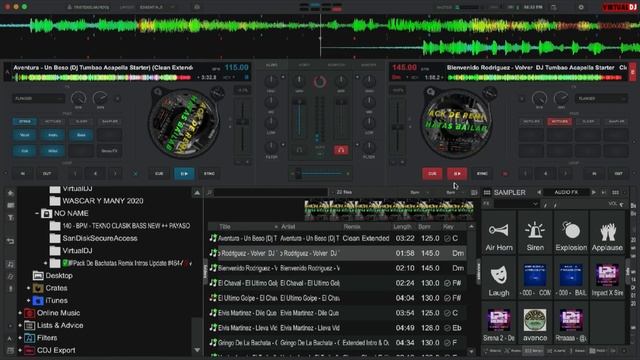Viewport: 640px width, 360px height.
Task: Trigger the Applause sample pad
Action: pyautogui.click(x=607, y=233)
